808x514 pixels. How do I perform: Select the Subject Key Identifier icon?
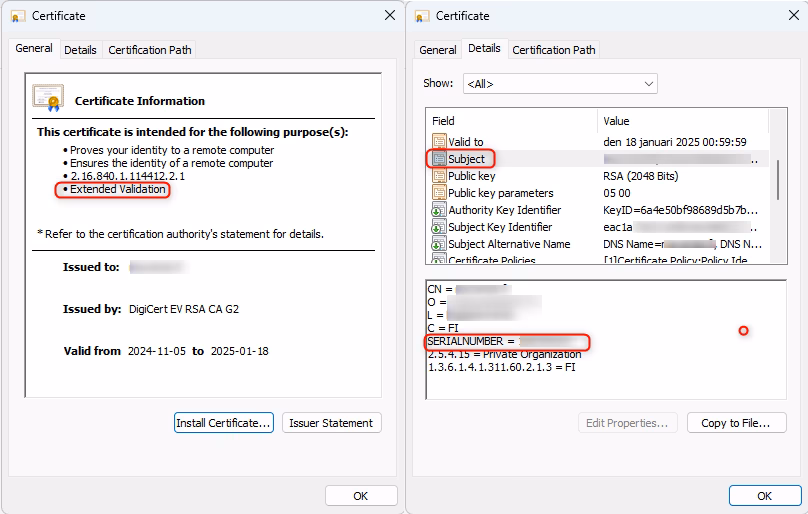439,227
